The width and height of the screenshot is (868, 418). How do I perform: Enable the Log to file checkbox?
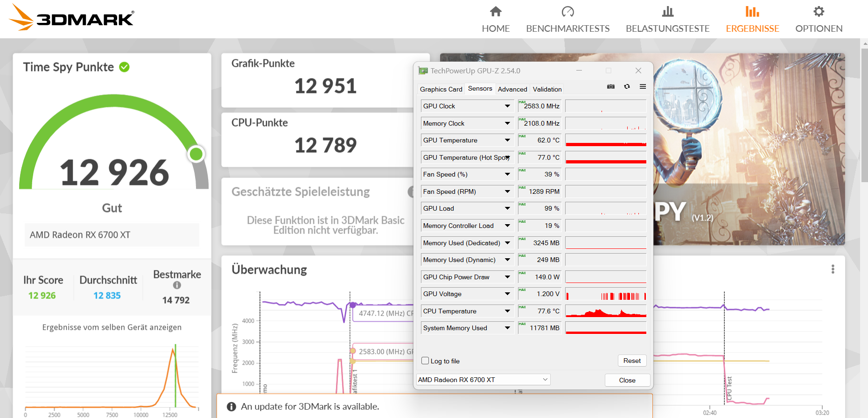point(425,361)
